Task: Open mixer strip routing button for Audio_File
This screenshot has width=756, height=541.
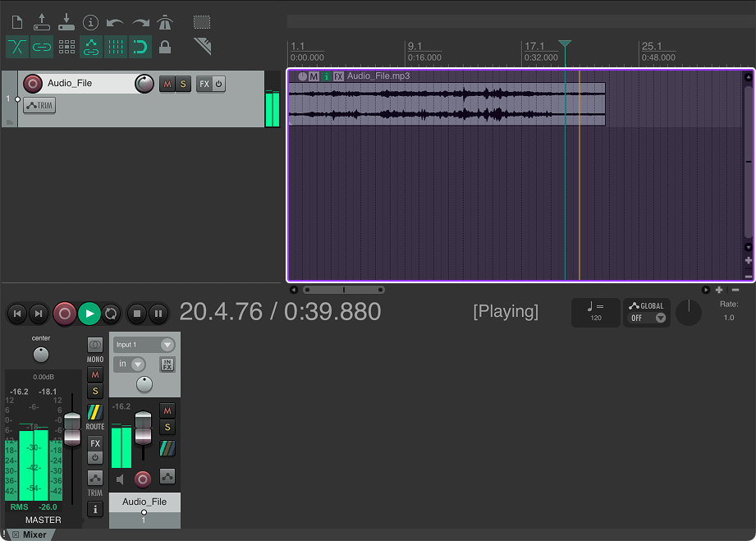Action: [167, 448]
